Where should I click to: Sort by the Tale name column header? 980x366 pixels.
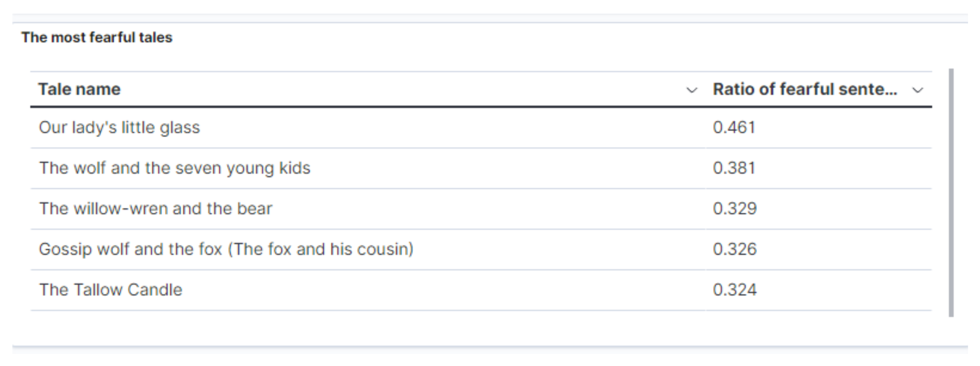click(x=80, y=89)
